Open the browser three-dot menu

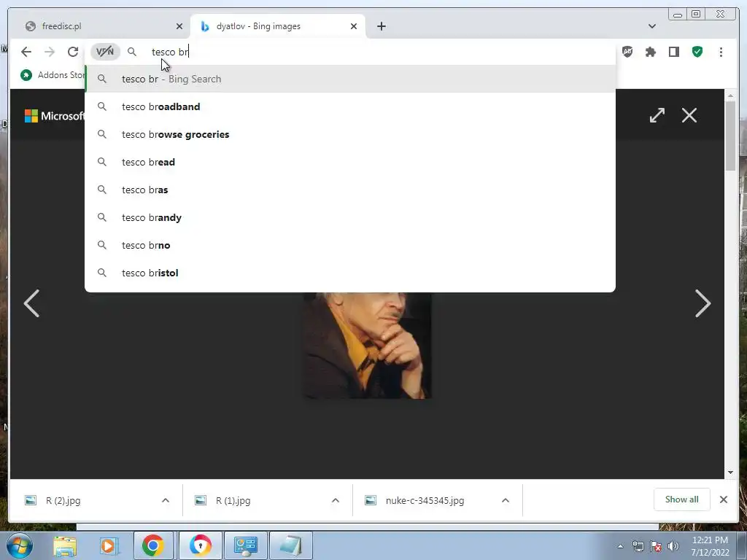pos(721,52)
